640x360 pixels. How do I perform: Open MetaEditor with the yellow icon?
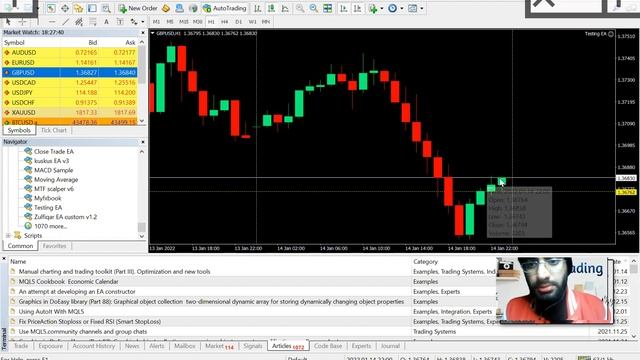click(166, 8)
